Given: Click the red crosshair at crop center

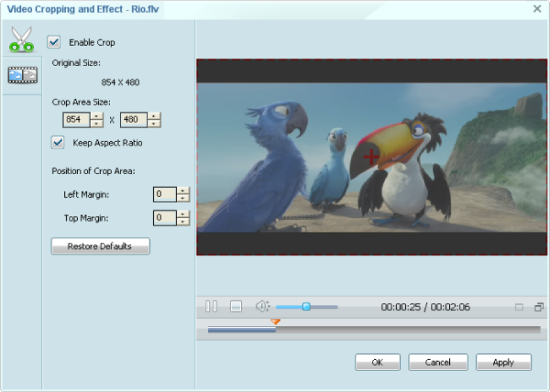Looking at the screenshot, I should pos(371,156).
